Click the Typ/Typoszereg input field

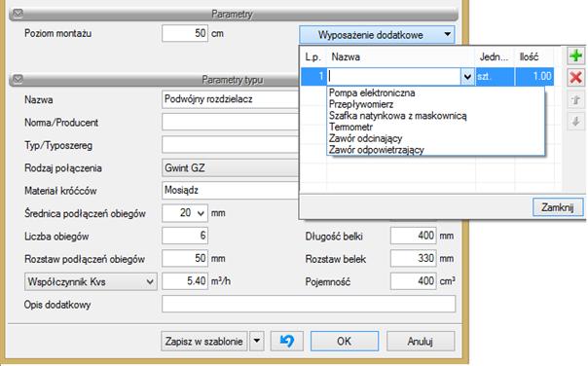pos(231,145)
